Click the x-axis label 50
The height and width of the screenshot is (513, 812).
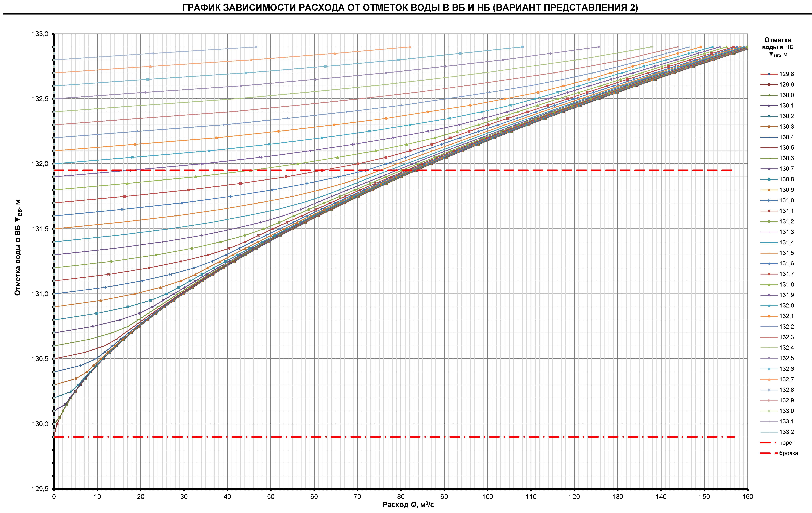click(x=271, y=497)
